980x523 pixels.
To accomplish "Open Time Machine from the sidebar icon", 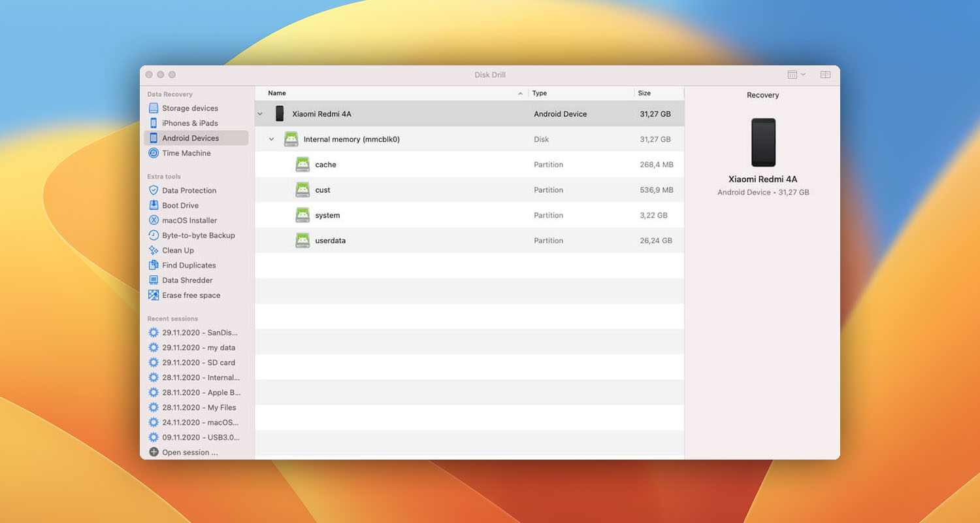I will point(154,153).
